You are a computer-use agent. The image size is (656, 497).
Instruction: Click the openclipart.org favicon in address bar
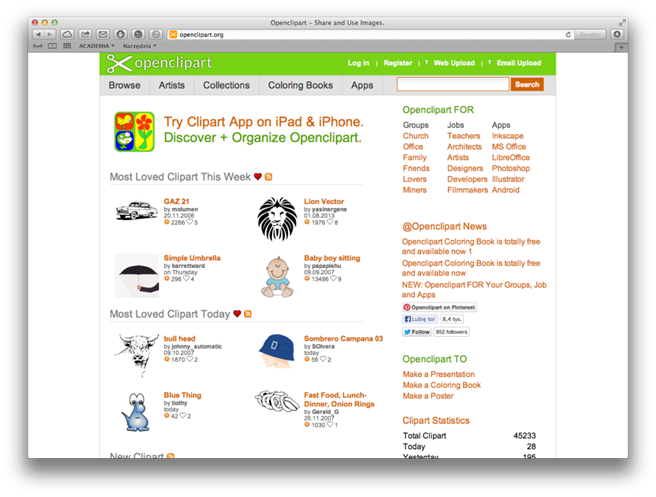click(x=173, y=35)
